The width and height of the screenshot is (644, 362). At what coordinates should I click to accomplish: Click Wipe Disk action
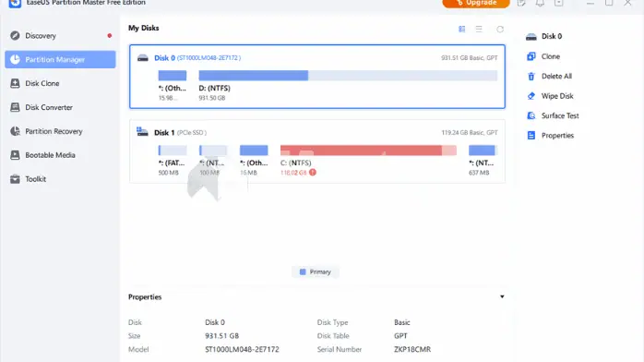(557, 96)
